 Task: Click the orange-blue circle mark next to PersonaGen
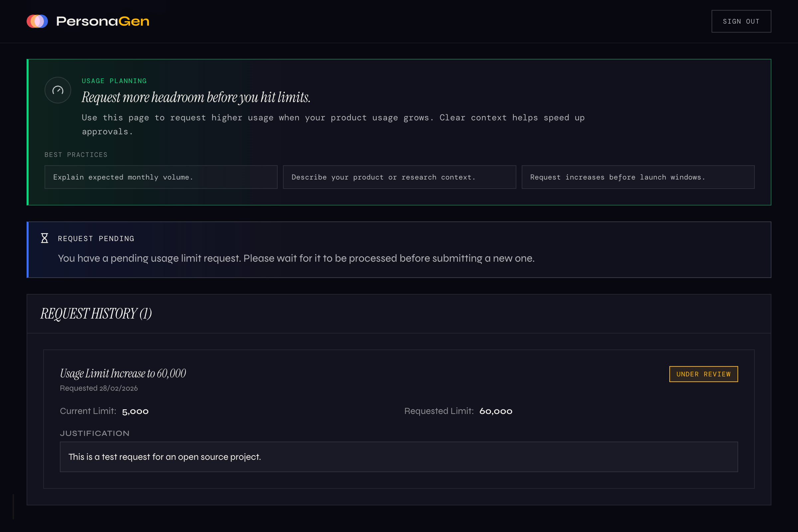(37, 21)
